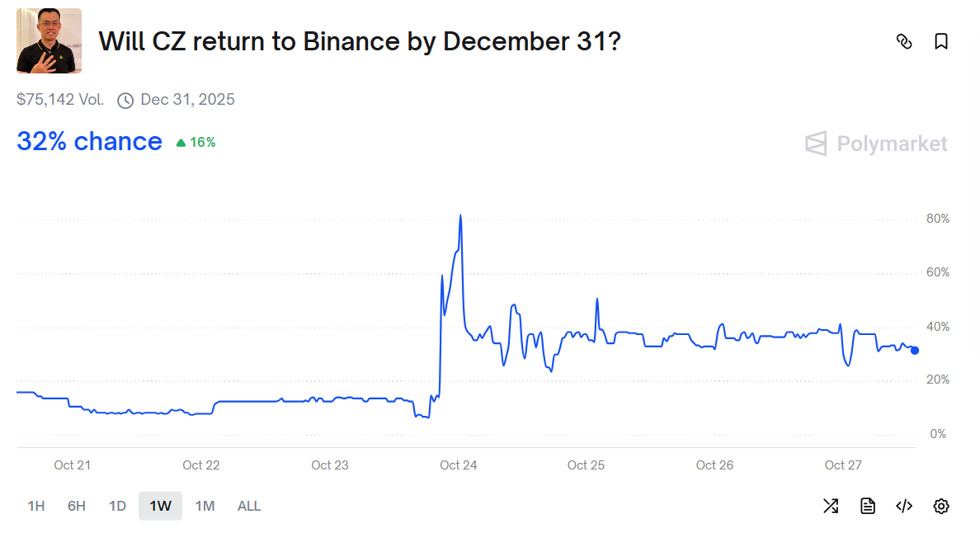Click the current price dot on chart
Screen dimensions: 980x533
tap(915, 351)
